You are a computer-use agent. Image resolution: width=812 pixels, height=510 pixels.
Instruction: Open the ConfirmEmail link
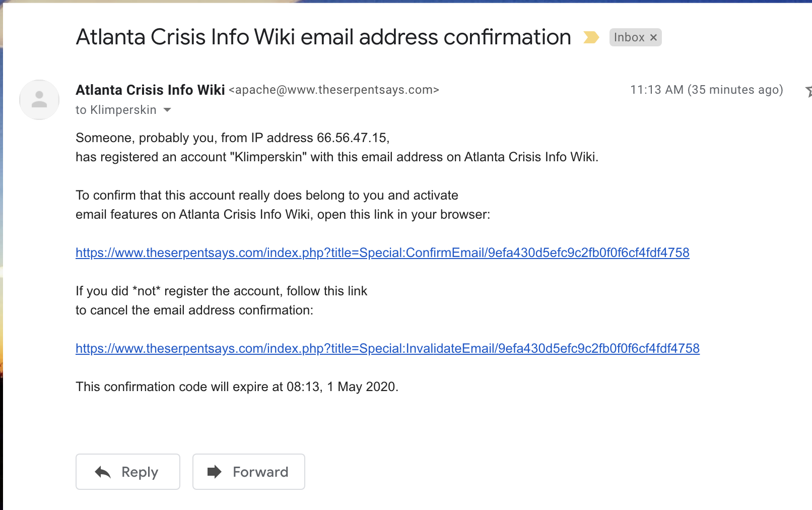click(x=382, y=252)
